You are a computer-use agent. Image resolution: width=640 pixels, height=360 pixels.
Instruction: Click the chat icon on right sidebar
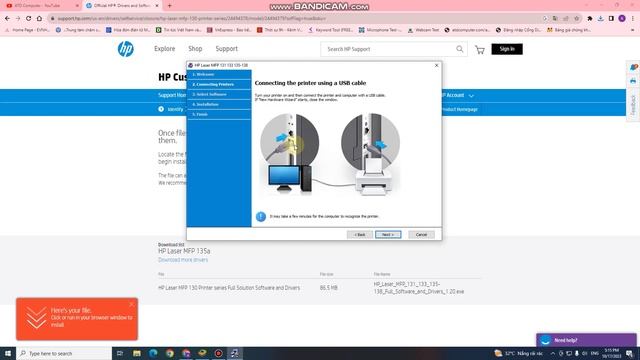click(633, 67)
